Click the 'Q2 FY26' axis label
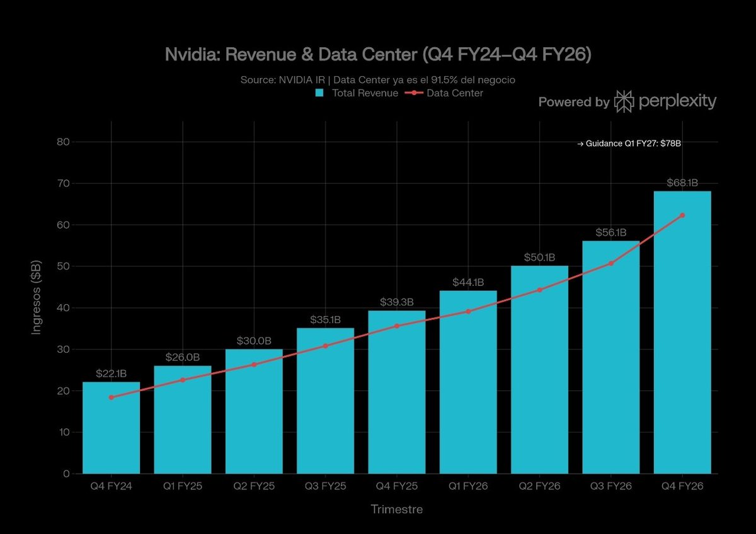Image resolution: width=756 pixels, height=534 pixels. point(539,487)
